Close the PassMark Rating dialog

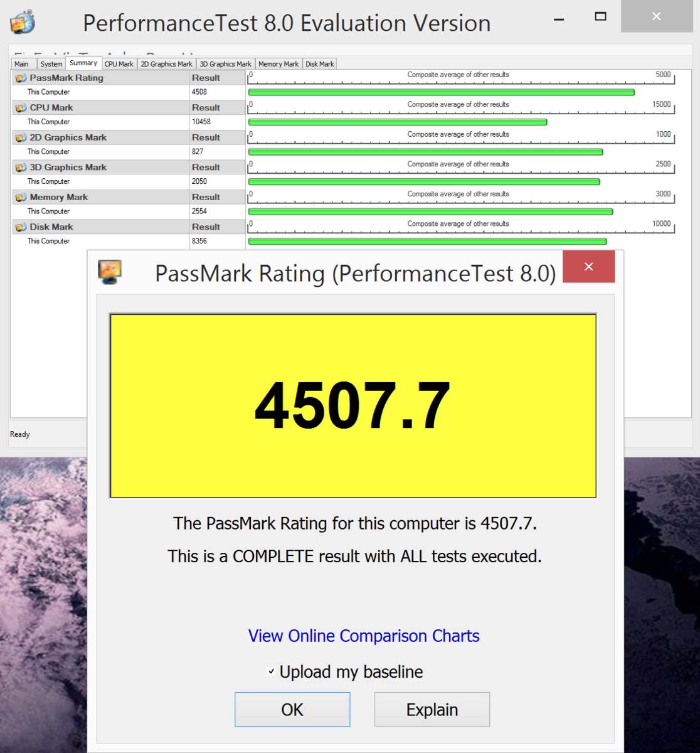click(x=588, y=267)
